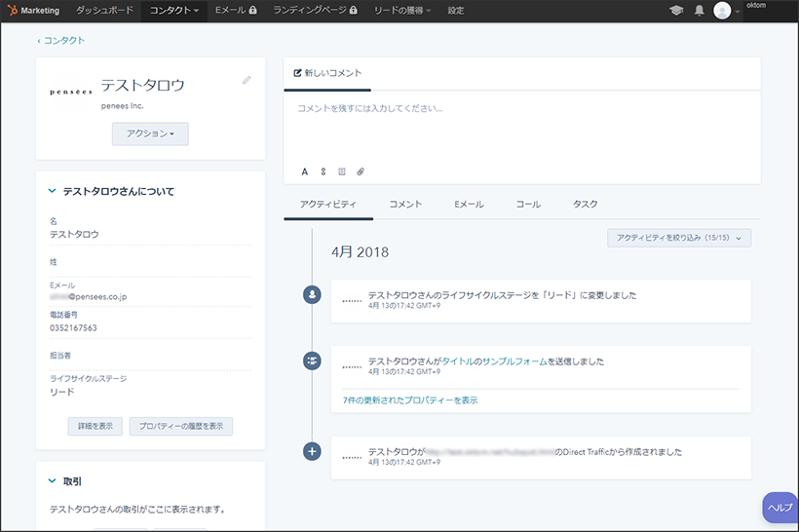This screenshot has width=799, height=532.
Task: Open the タイトル link in form event
Action: click(457, 361)
